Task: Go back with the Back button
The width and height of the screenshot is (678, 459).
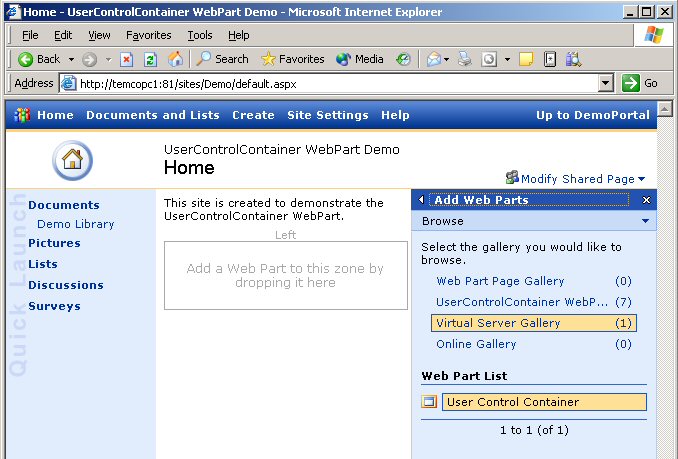Action: click(x=39, y=59)
